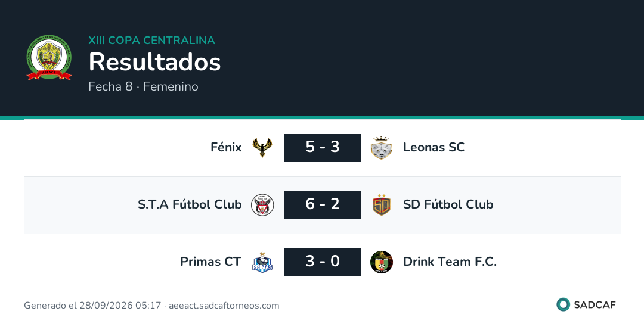Click the Primas CT team name
The image size is (644, 336).
pos(210,262)
